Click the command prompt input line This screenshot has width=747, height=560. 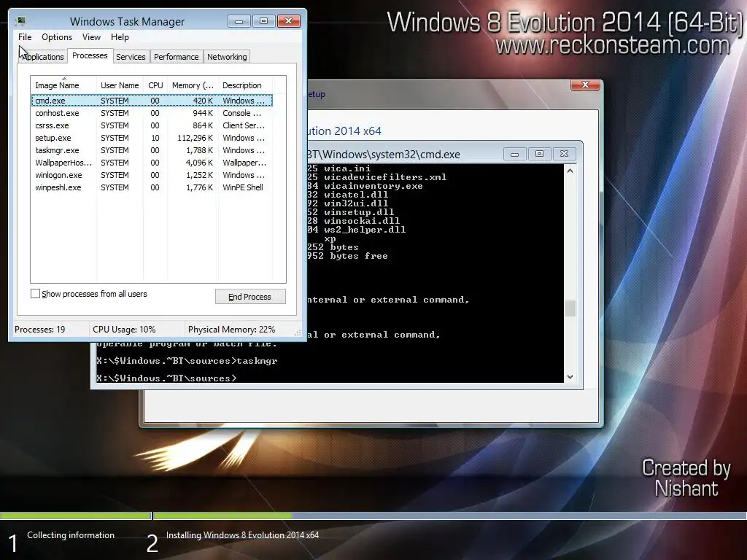point(167,378)
